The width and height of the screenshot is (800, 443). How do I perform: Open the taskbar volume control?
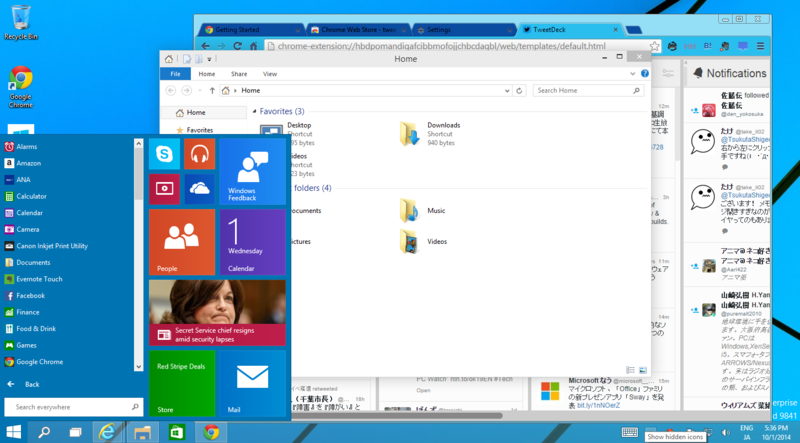click(x=725, y=432)
